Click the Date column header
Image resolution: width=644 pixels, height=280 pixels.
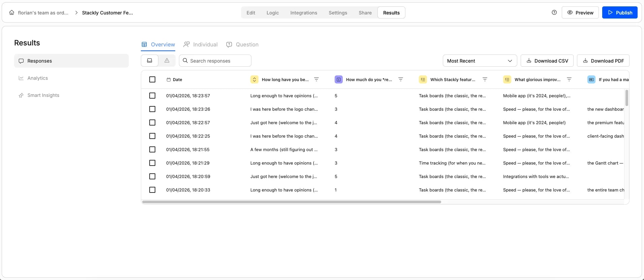[174, 80]
